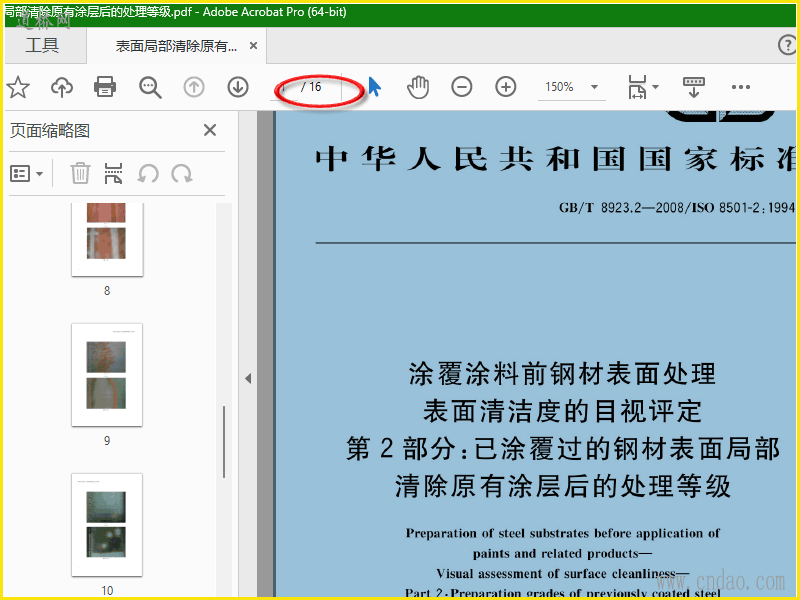The height and width of the screenshot is (600, 800).
Task: Switch to the hand pan tool
Action: (x=418, y=87)
